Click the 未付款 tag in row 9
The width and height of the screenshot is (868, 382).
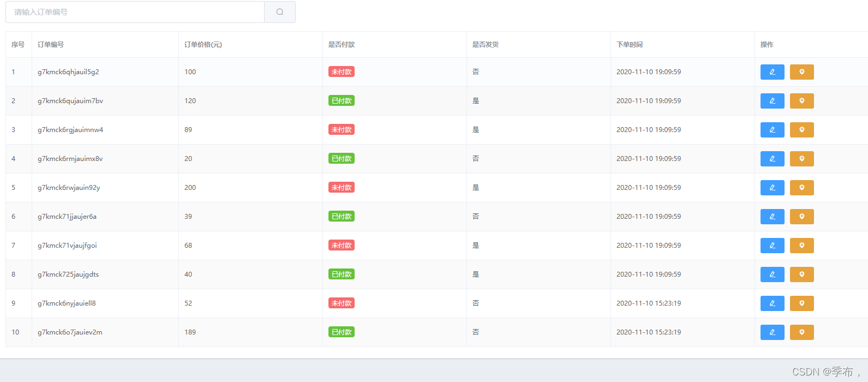click(x=342, y=303)
